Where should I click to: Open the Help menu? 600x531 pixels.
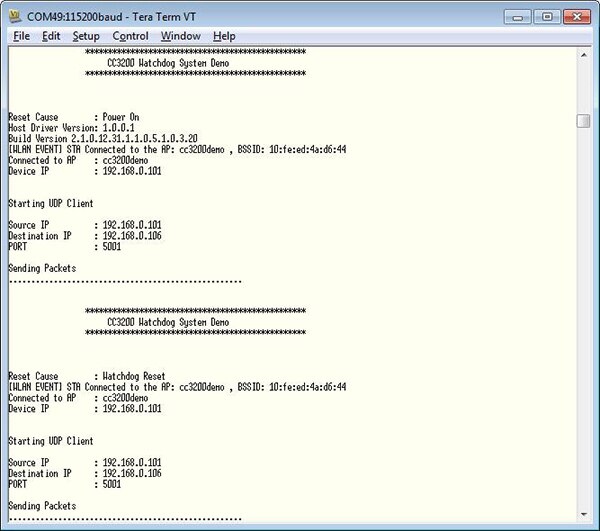[x=224, y=36]
